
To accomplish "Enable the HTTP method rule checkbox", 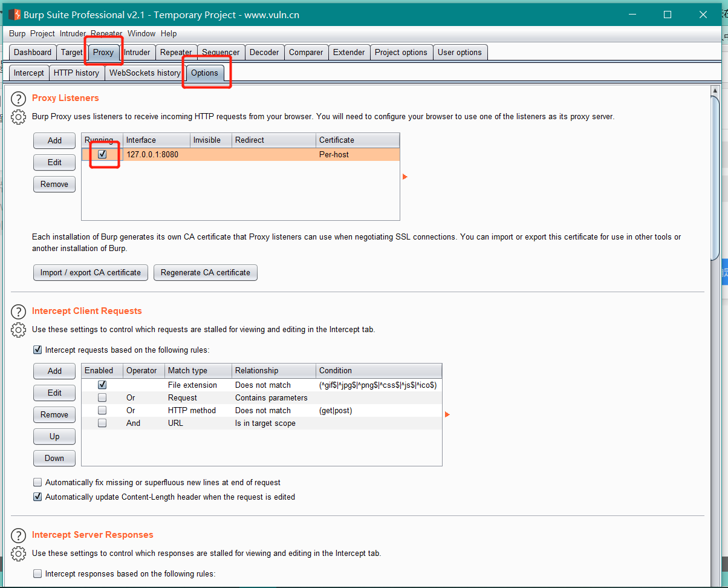I will 102,410.
